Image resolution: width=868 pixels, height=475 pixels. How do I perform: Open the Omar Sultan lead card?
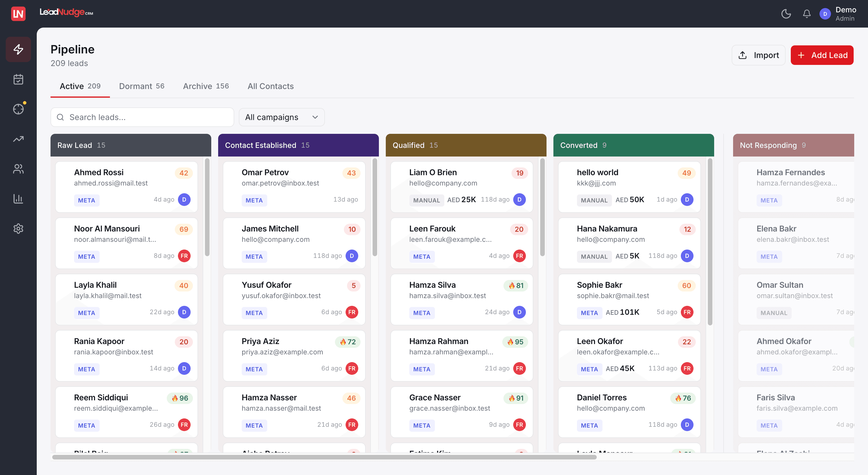[796, 300]
